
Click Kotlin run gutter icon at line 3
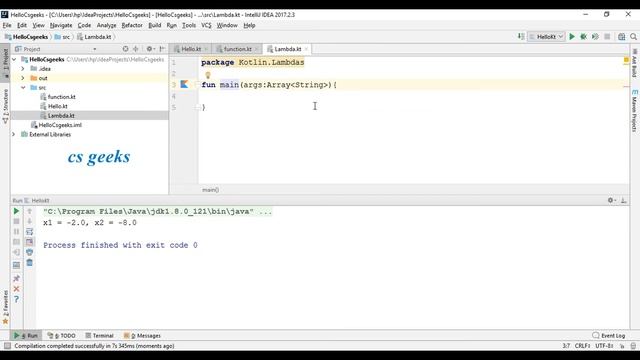coord(184,84)
